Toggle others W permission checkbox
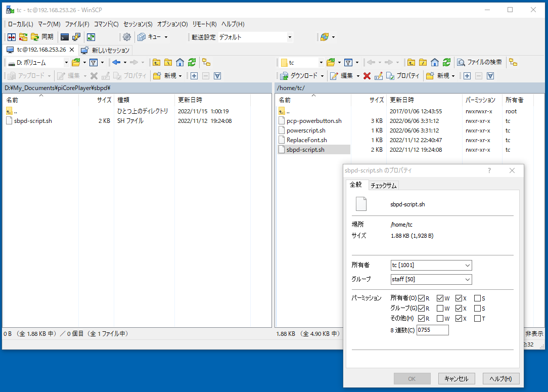This screenshot has width=548, height=392. coord(440,319)
